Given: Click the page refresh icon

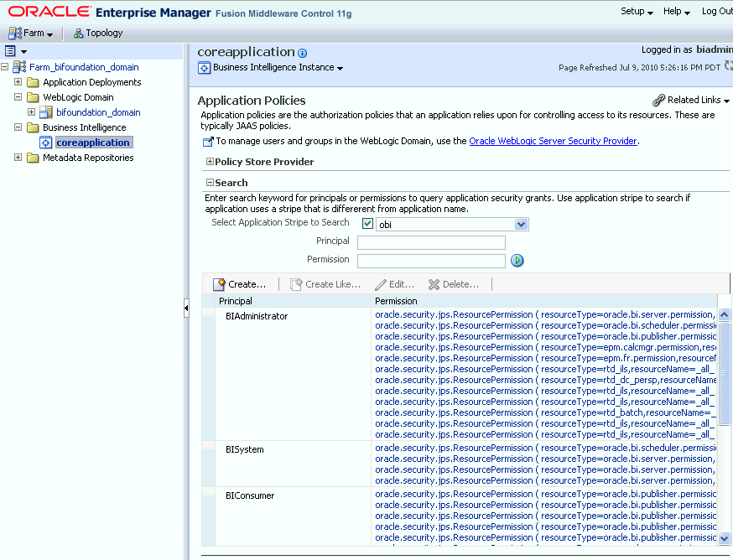Looking at the screenshot, I should 727,65.
